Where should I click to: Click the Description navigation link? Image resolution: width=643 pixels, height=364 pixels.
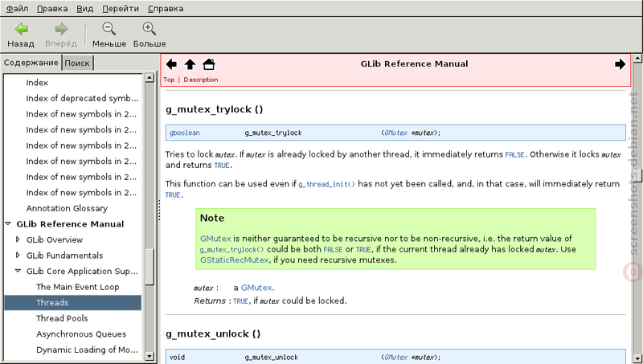pos(200,80)
